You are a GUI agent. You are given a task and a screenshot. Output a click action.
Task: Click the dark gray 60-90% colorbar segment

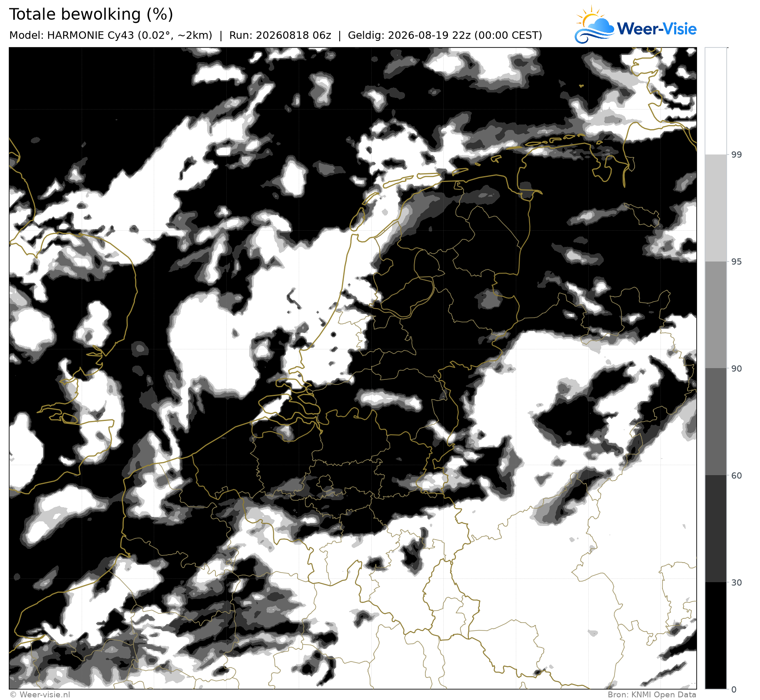715,422
